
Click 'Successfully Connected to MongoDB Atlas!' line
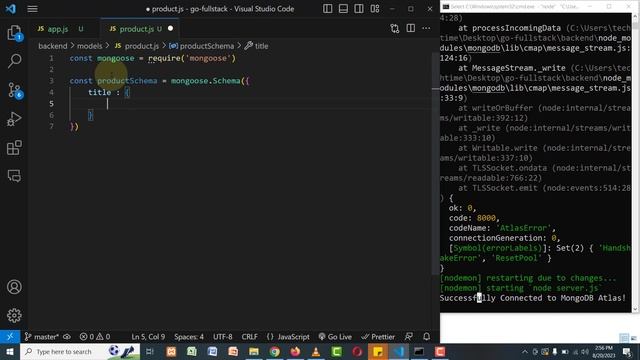coord(533,298)
